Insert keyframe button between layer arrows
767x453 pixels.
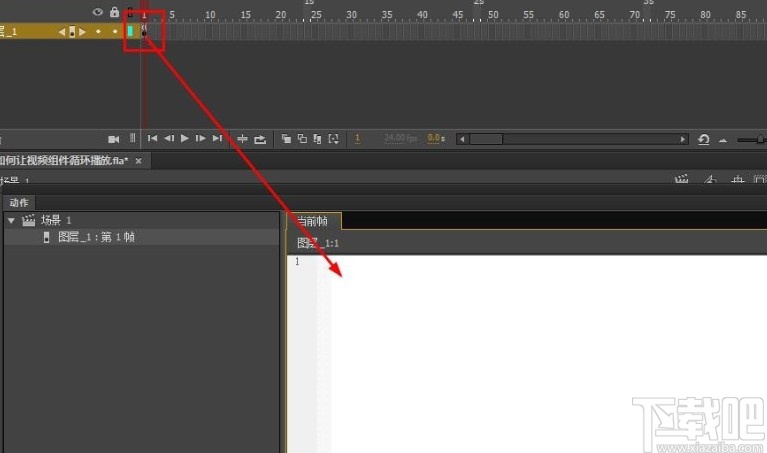click(72, 32)
